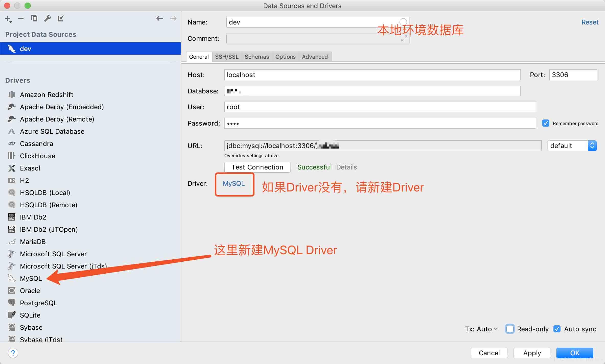Select the MySQL driver in Drivers list
Screen dimensions: 605x364
click(31, 278)
